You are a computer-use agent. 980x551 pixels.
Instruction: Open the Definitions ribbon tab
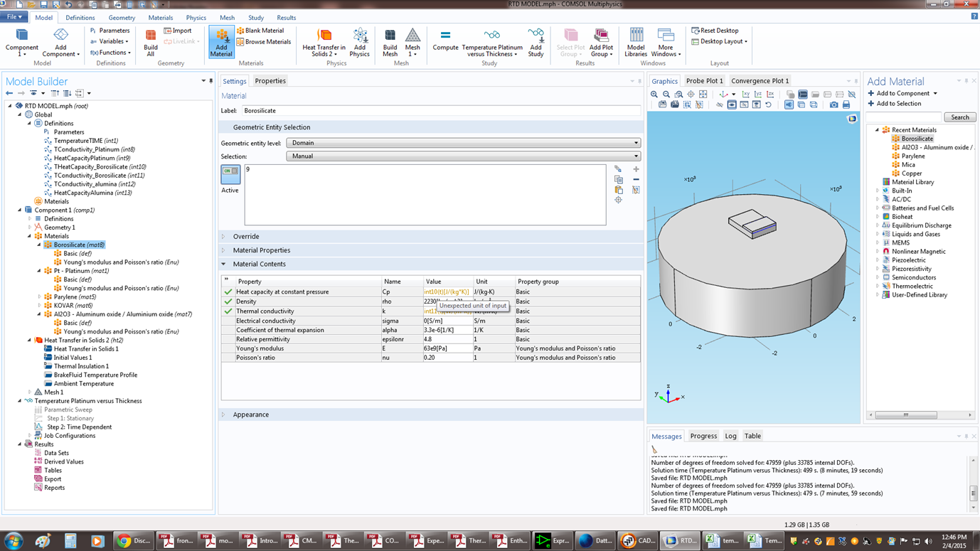(80, 18)
